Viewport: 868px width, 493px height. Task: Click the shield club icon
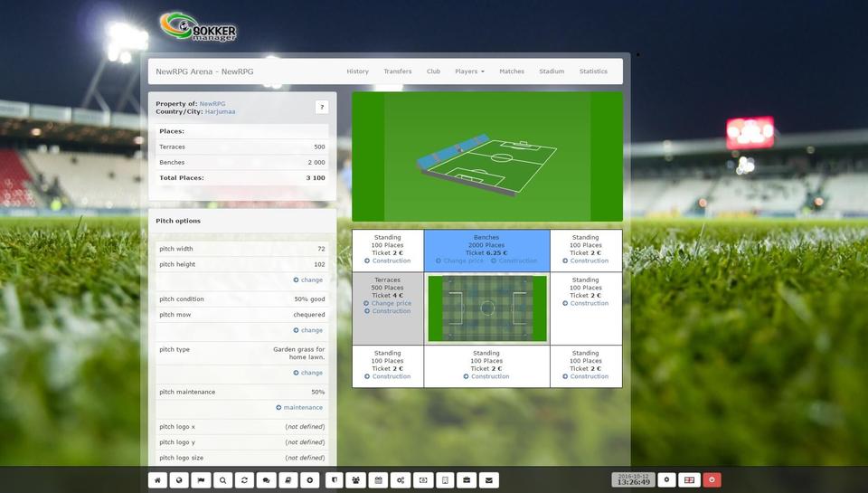coord(334,480)
